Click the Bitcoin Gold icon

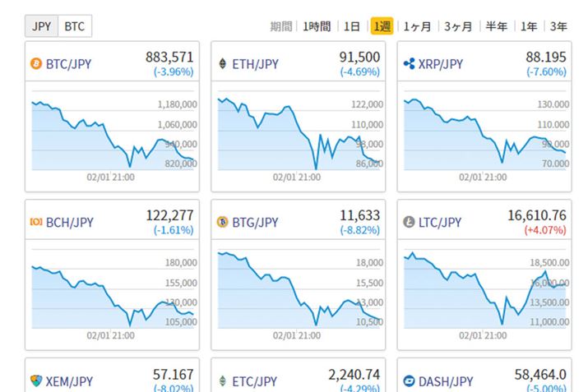point(222,223)
